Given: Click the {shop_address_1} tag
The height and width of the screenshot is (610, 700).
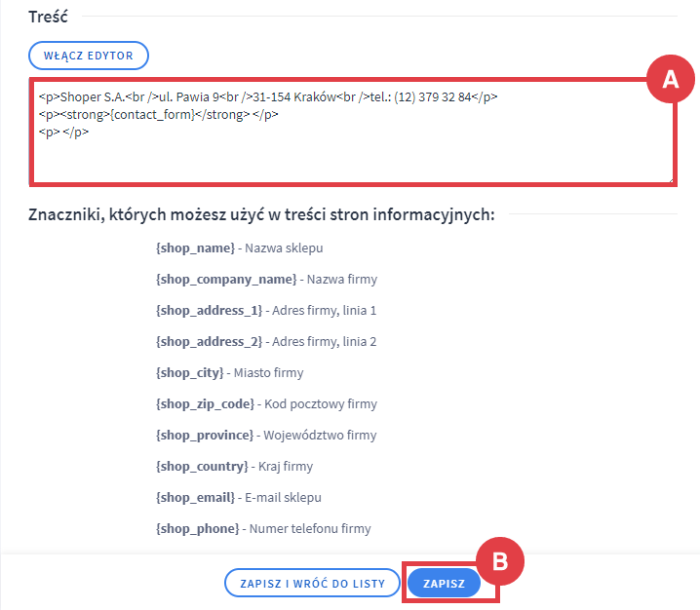Looking at the screenshot, I should point(209,311).
